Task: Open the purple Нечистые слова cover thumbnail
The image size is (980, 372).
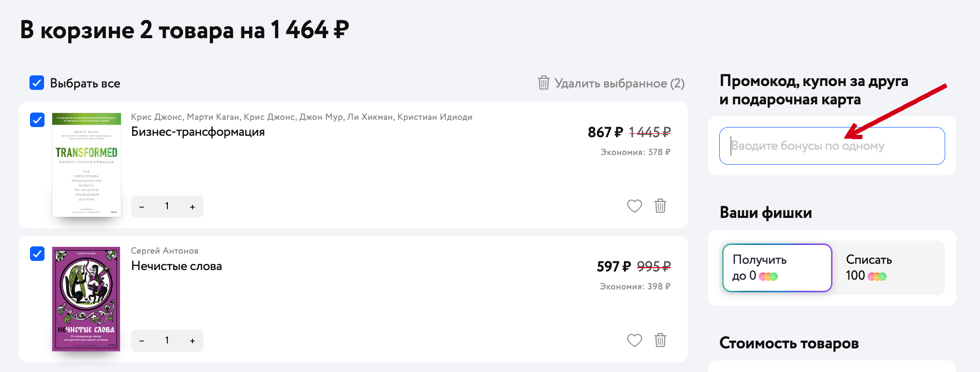Action: 86,299
